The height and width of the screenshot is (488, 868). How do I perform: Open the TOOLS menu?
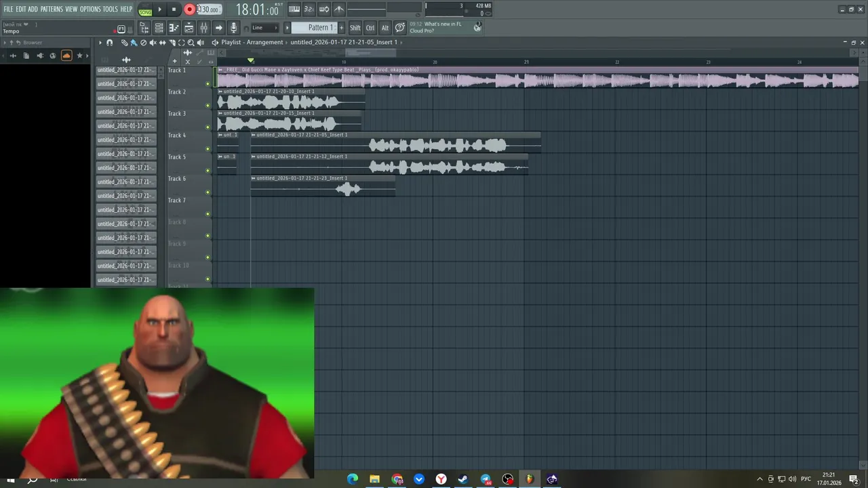(110, 9)
